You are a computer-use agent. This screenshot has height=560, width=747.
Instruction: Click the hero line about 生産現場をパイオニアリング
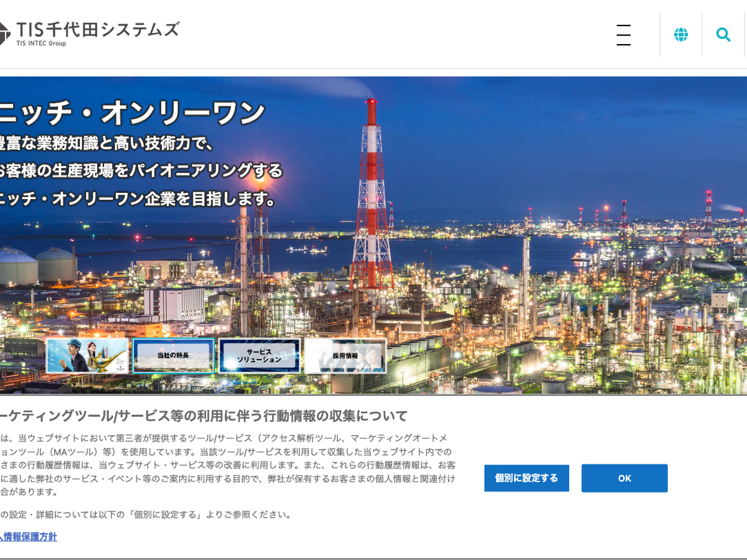pyautogui.click(x=141, y=170)
